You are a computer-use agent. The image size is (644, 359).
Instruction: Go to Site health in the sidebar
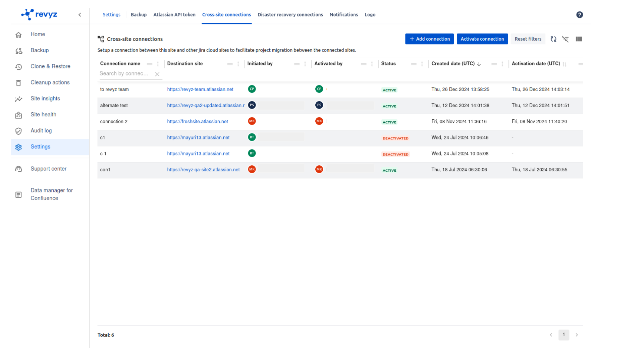pyautogui.click(x=43, y=115)
